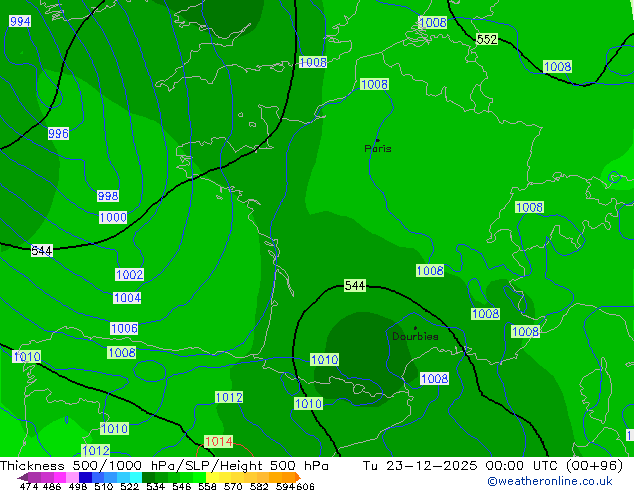Click the 544 contour label above Dourbies
634x490 pixels.
point(355,285)
